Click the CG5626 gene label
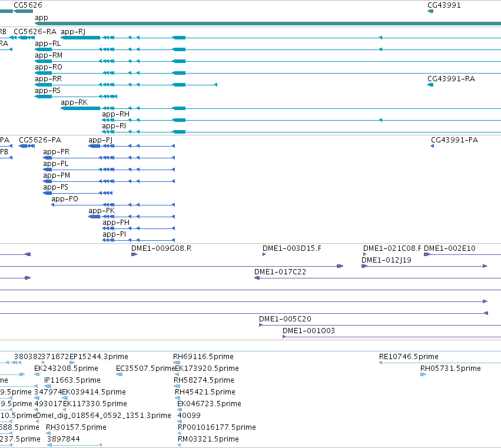Screen dimensions: 501x448 (28, 5)
